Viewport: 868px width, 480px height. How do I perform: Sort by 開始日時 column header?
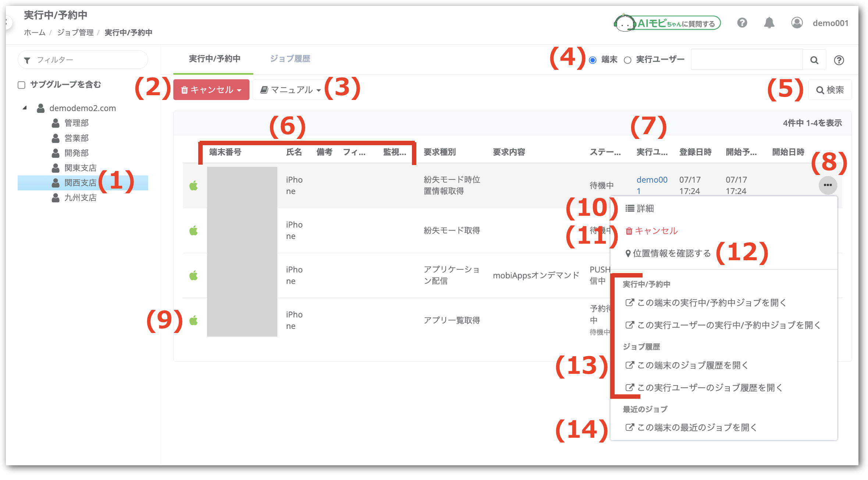(x=788, y=152)
